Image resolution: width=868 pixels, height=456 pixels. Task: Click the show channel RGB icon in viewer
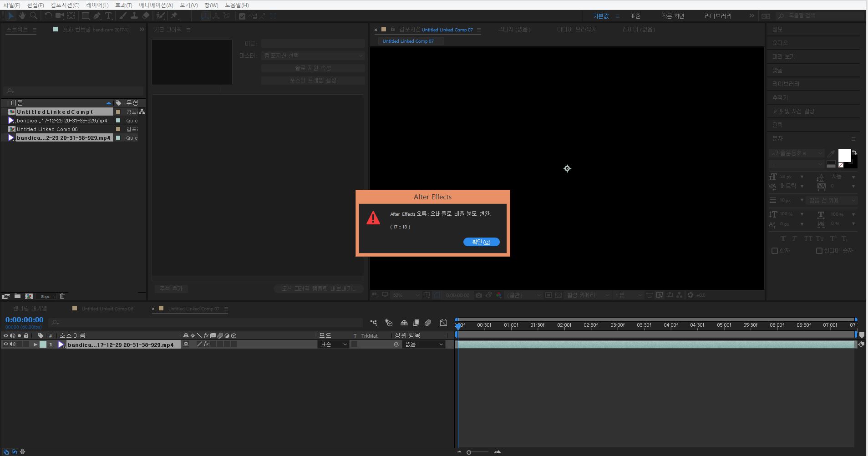tap(499, 295)
